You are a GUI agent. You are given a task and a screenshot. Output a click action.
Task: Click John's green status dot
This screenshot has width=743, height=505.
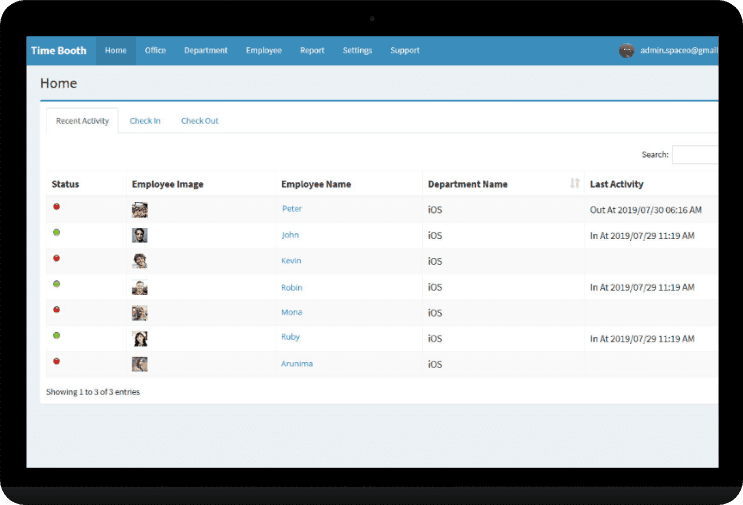56,232
